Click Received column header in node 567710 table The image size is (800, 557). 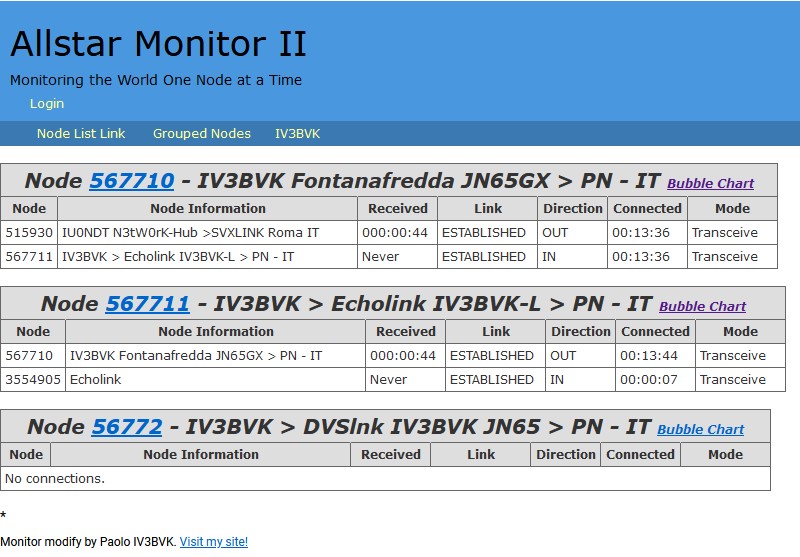[398, 209]
